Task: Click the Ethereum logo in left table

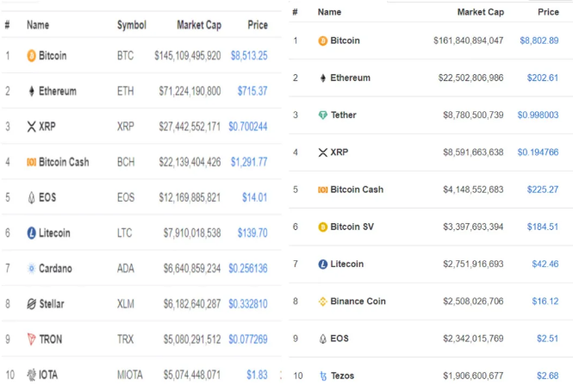Action: 31,91
